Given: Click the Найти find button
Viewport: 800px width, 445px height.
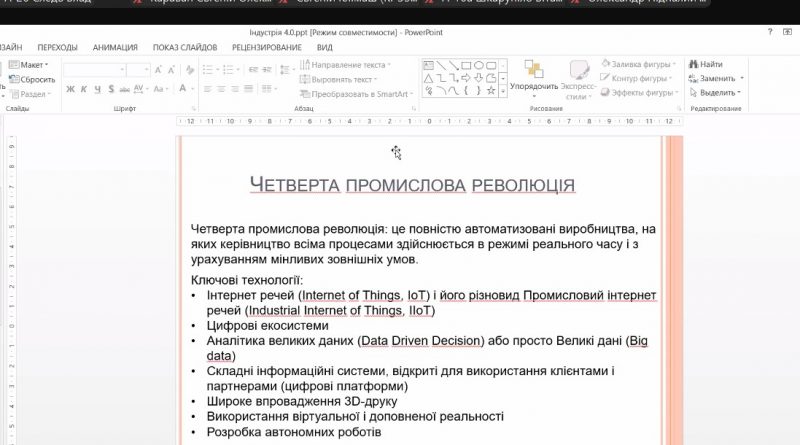Looking at the screenshot, I should click(x=706, y=64).
